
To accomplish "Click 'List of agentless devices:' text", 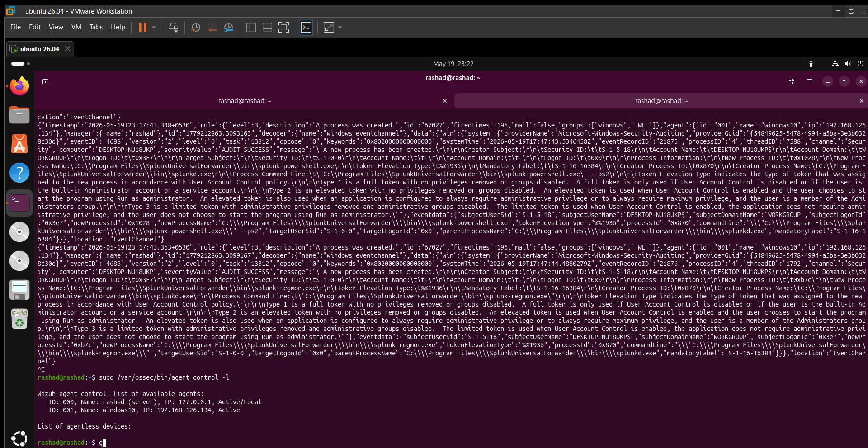I will click(x=84, y=426).
